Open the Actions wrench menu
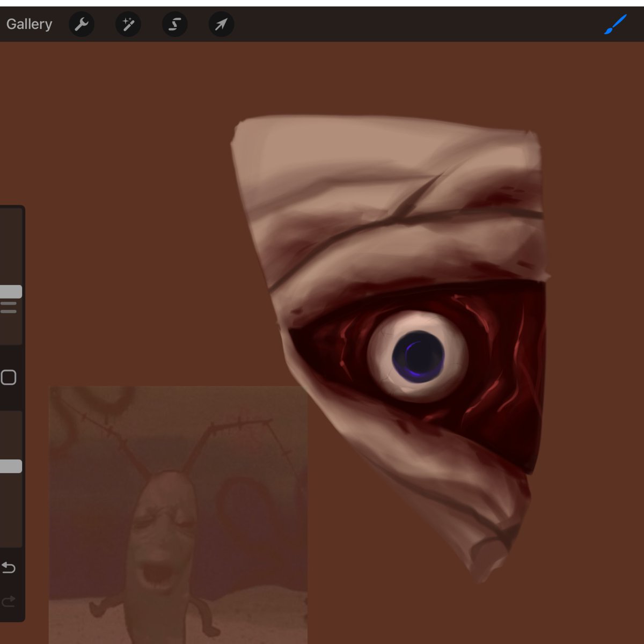 tap(82, 24)
